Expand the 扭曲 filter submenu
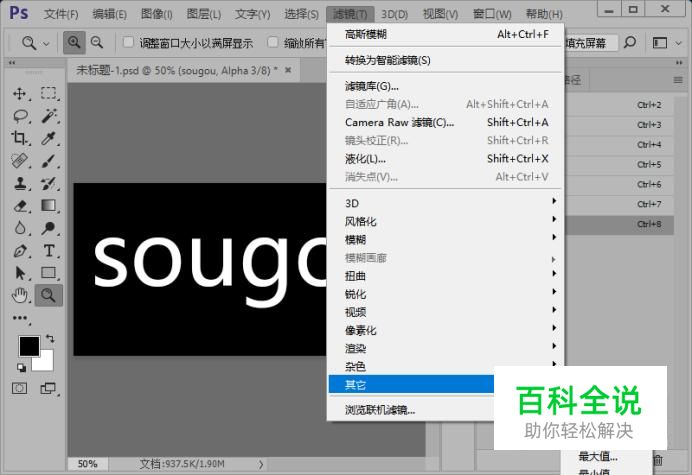The width and height of the screenshot is (692, 475). 446,276
